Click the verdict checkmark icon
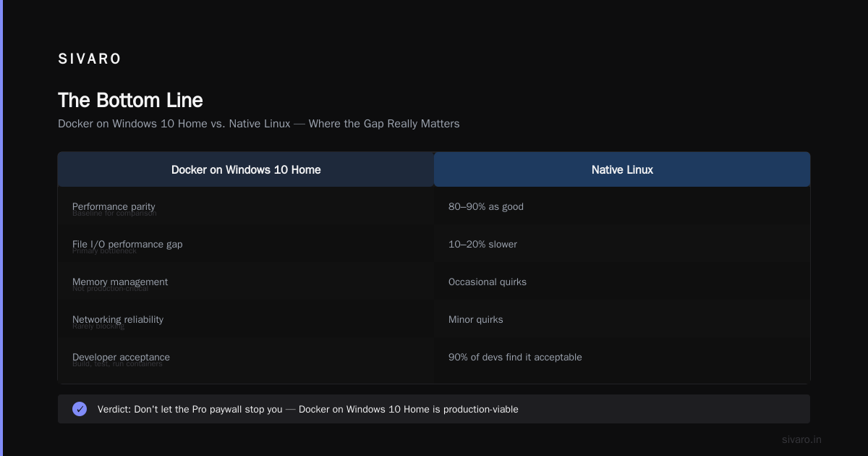Screen dimensions: 868x456 80,409
